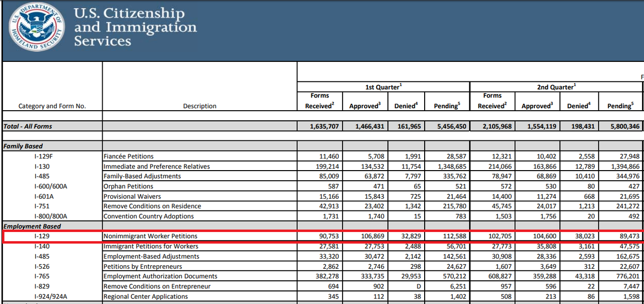Select the "Orphan Petitions" description cell

point(127,186)
